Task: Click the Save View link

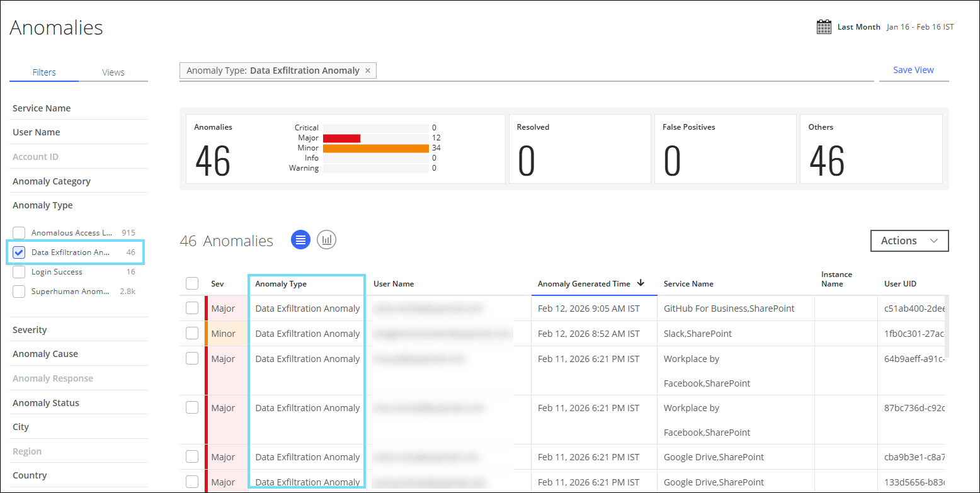Action: point(913,70)
